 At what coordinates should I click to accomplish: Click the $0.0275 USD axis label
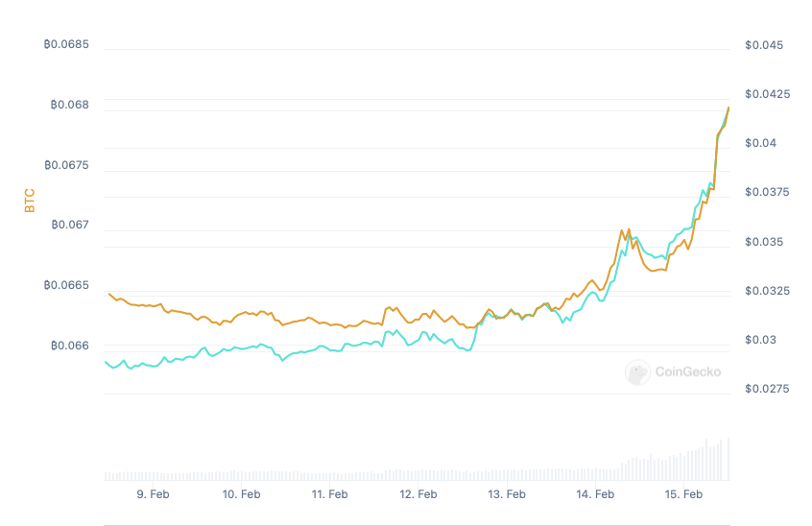click(767, 389)
